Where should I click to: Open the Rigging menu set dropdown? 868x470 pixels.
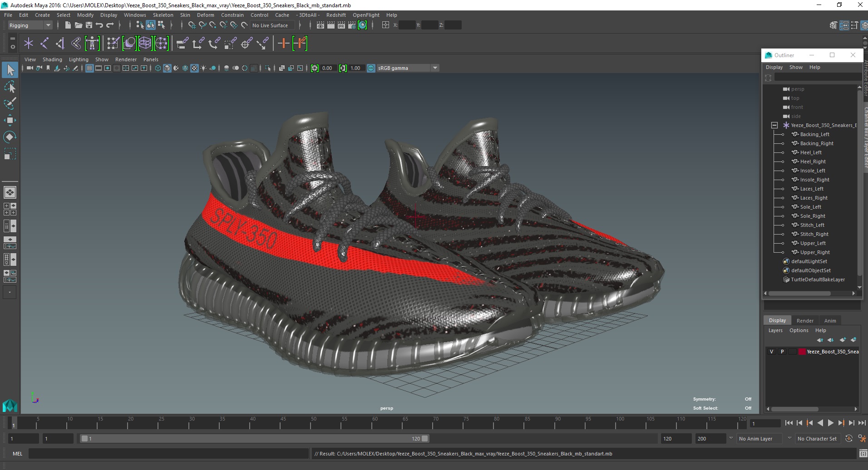tap(30, 25)
